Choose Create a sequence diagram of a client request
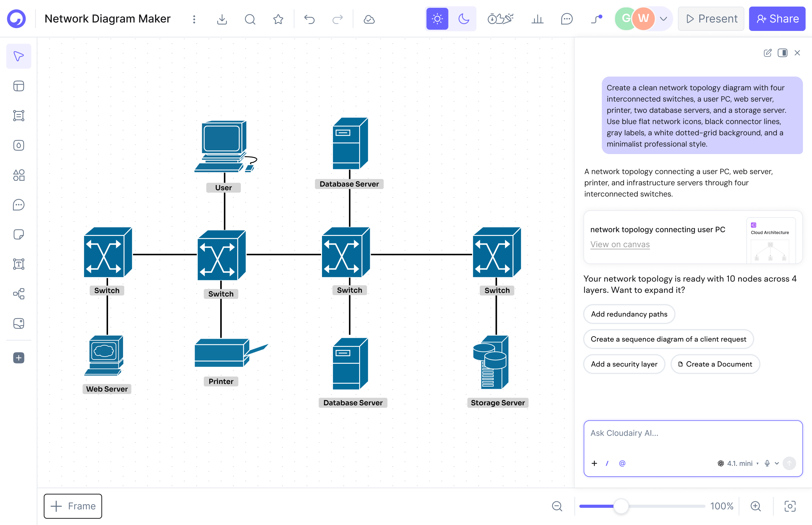Screen dimensions: 812x525 668,339
